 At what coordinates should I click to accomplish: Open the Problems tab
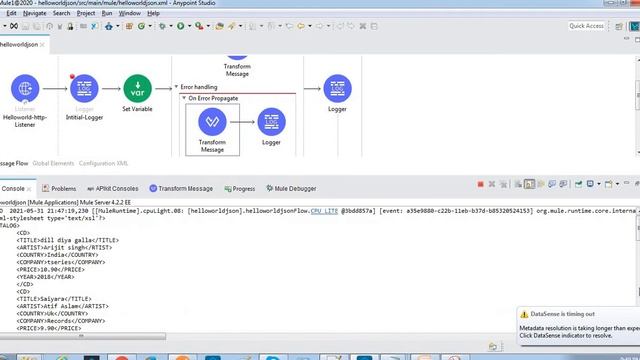pyautogui.click(x=59, y=189)
